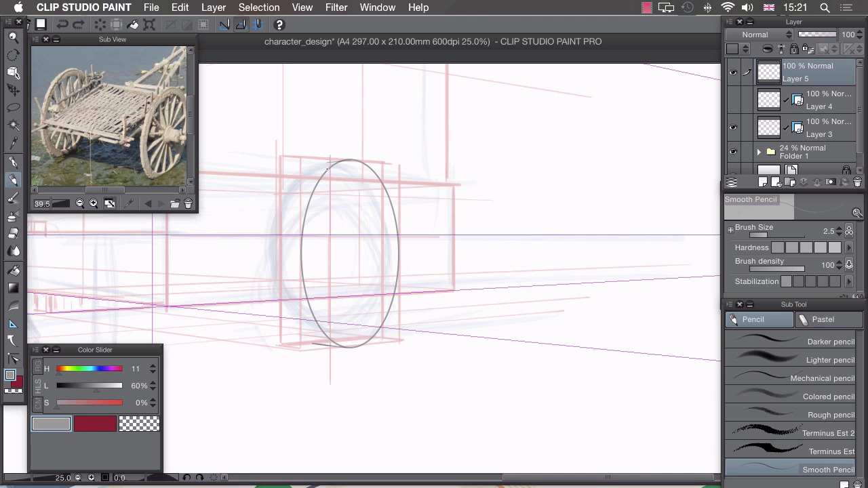Screen dimensions: 868x488
Task: Toggle visibility of Folder 1
Action: [x=732, y=152]
